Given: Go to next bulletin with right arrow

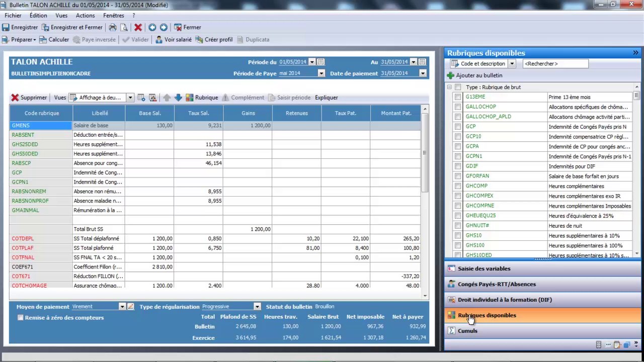Looking at the screenshot, I should (x=164, y=27).
